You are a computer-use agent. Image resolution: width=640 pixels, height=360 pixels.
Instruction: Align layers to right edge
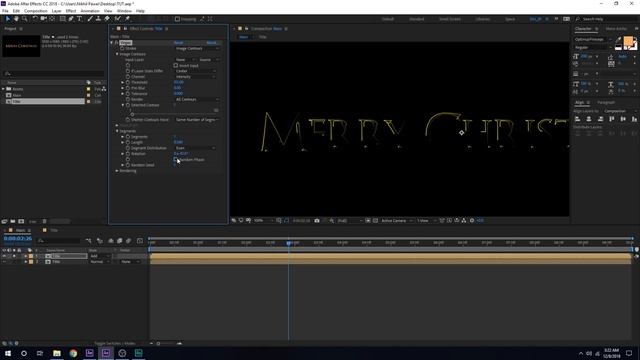pyautogui.click(x=600, y=119)
